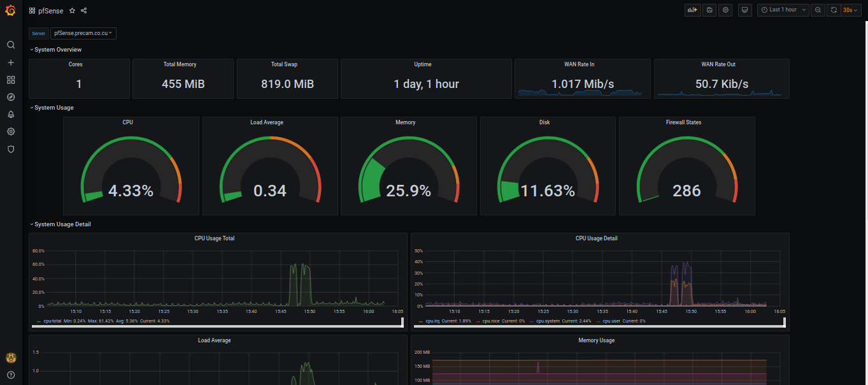
Task: Click the 11.63% disk gauge value
Action: click(548, 191)
